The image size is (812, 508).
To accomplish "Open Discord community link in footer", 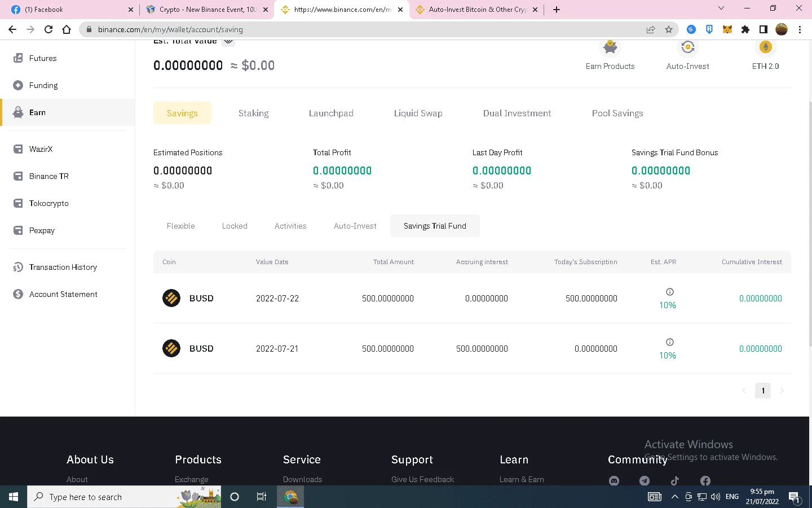I will 614,481.
